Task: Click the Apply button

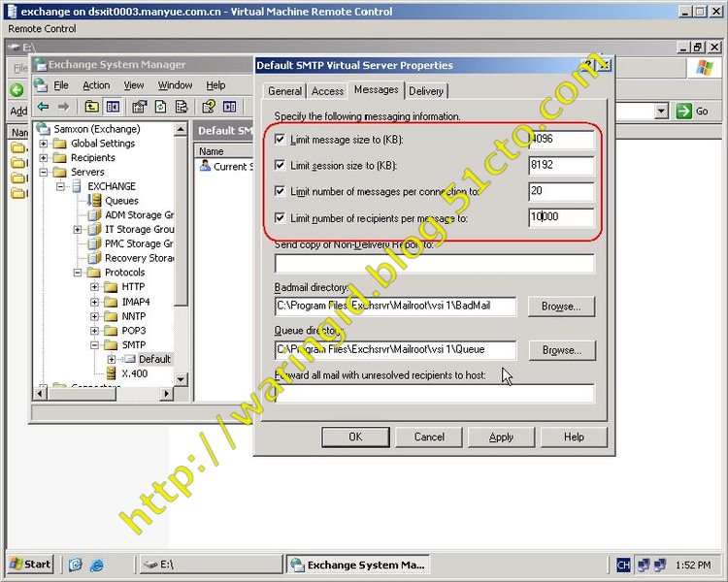Action: tap(501, 437)
